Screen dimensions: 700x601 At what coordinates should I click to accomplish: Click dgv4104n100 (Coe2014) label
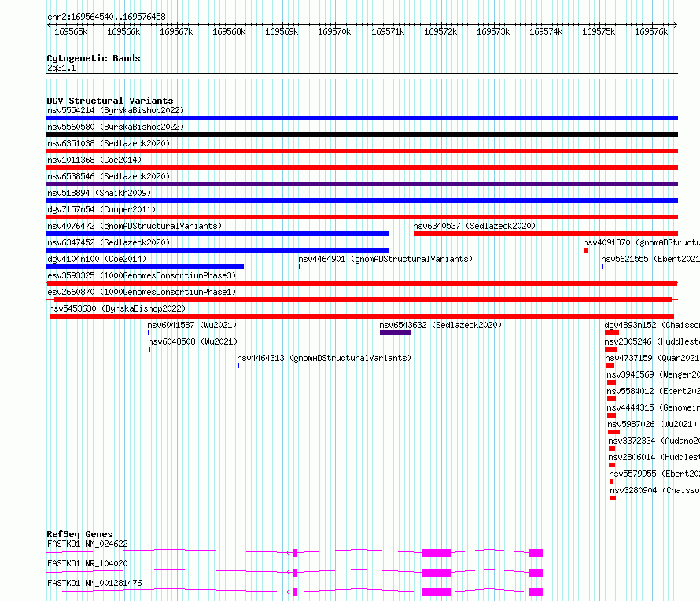point(97,259)
